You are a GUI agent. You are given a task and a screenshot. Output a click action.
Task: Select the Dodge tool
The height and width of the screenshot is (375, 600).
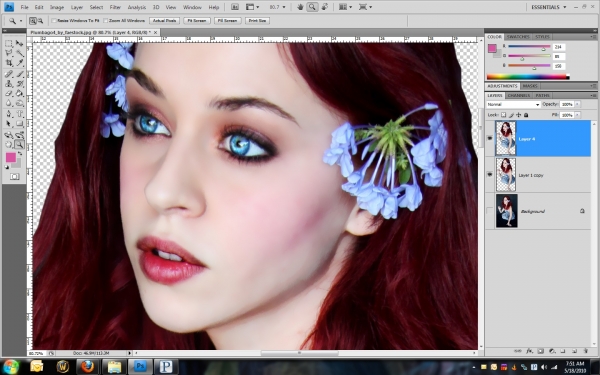[x=19, y=103]
